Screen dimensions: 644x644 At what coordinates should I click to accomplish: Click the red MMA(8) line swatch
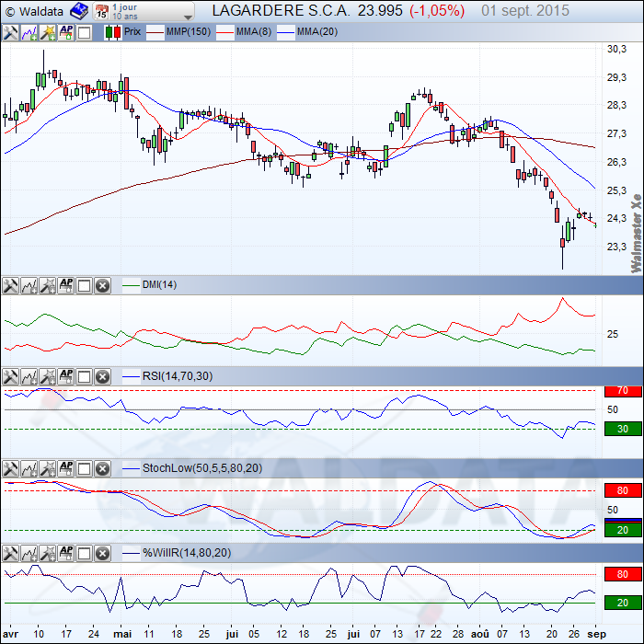(x=225, y=32)
